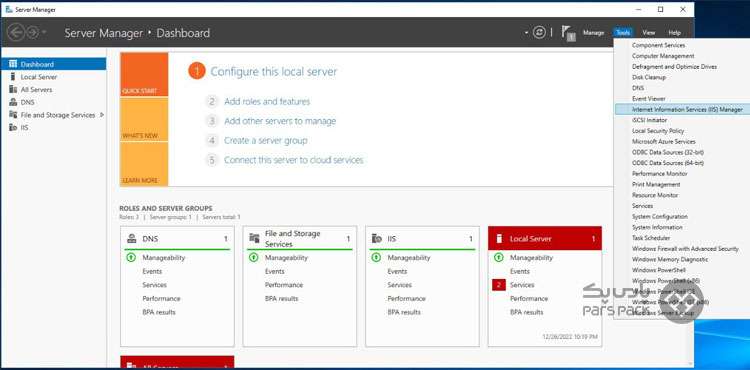Screen dimensions: 750x370
Task: Select the WHAT'S NEW tab tile
Action: (x=144, y=120)
